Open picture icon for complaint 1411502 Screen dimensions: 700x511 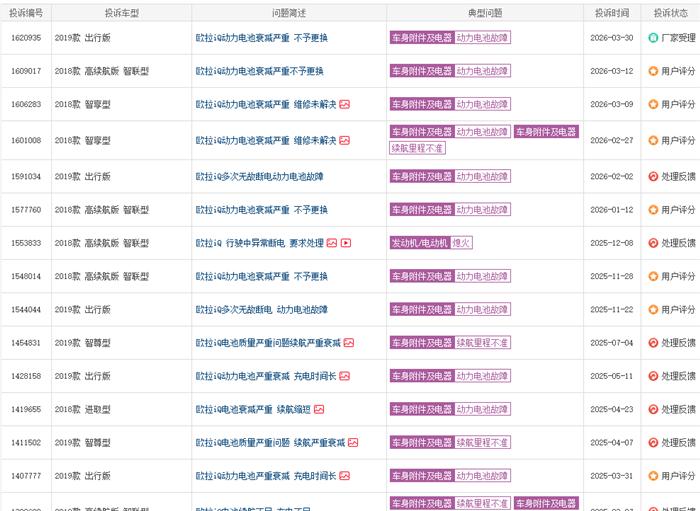coord(353,442)
